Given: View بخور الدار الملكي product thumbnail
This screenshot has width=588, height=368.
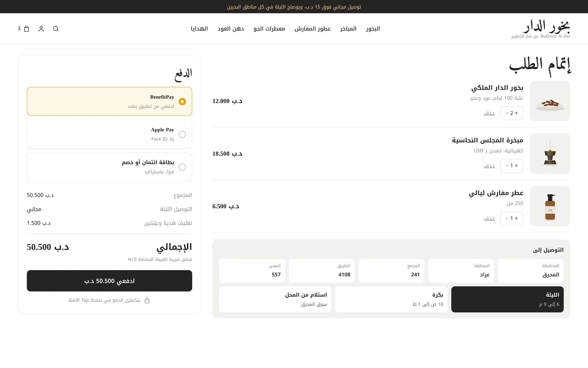Looking at the screenshot, I should [550, 101].
